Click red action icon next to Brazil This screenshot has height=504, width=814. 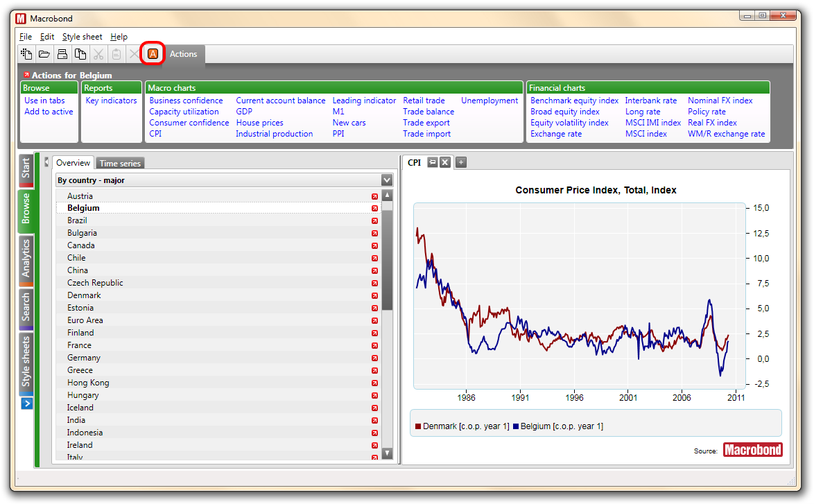(374, 220)
